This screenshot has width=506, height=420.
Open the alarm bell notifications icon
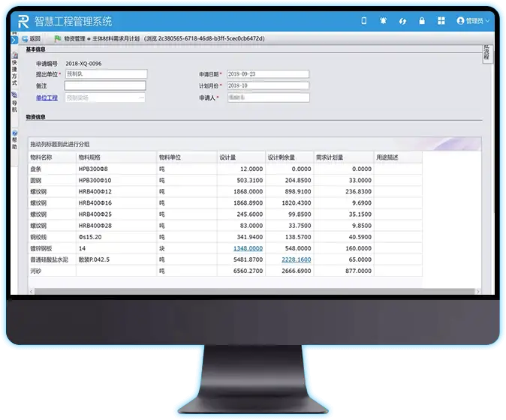[384, 21]
